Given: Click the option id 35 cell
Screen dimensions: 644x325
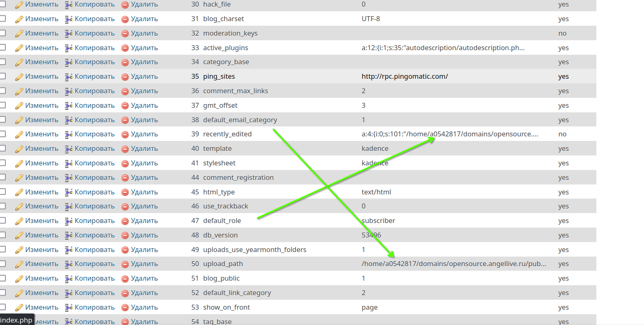Looking at the screenshot, I should click(x=195, y=77).
